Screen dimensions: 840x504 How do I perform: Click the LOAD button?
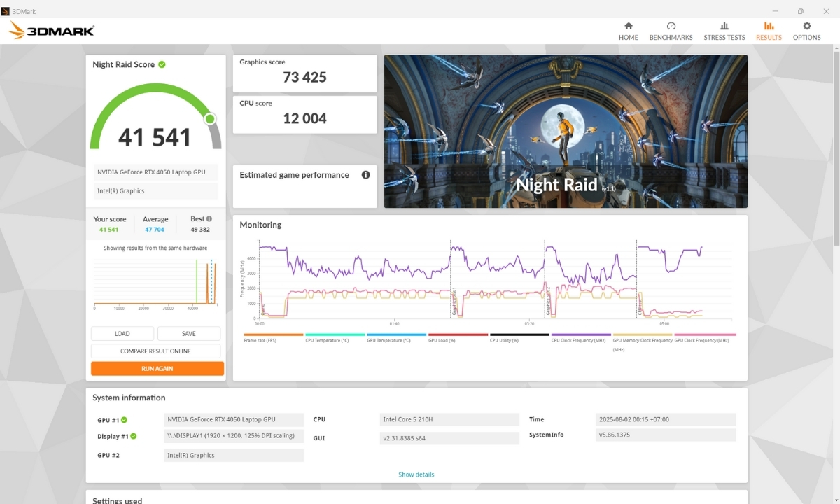tap(122, 334)
